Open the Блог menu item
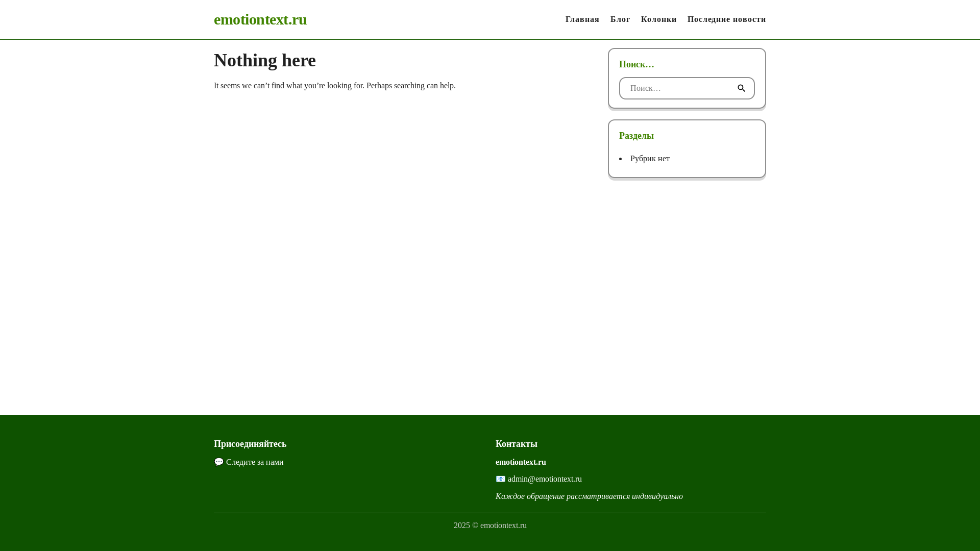 click(620, 19)
